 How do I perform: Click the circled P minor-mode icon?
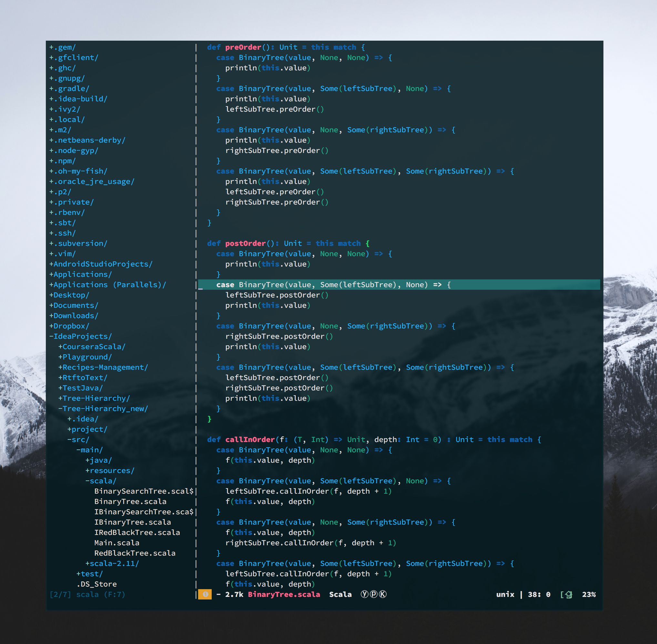[373, 594]
